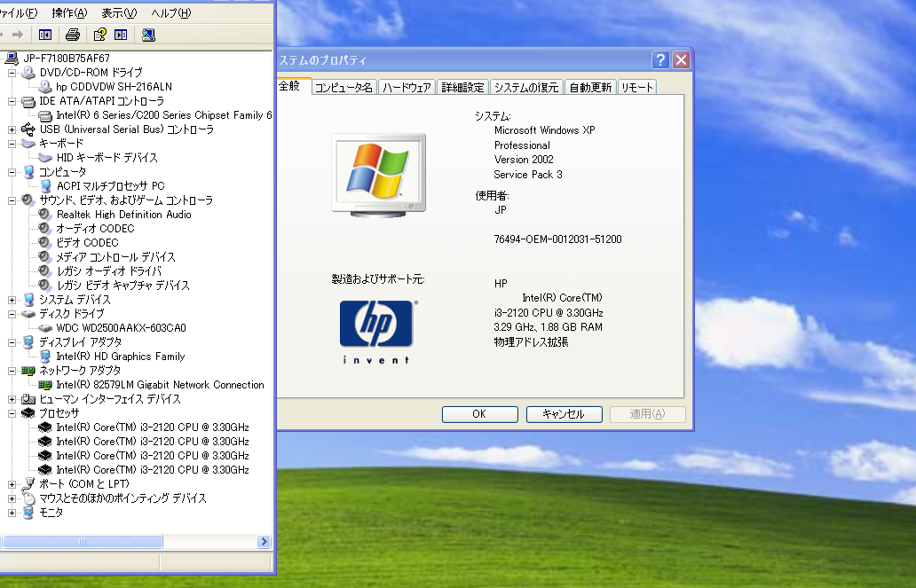The image size is (916, 588).
Task: Click the ビデオ CODEC device icon
Action: point(45,242)
